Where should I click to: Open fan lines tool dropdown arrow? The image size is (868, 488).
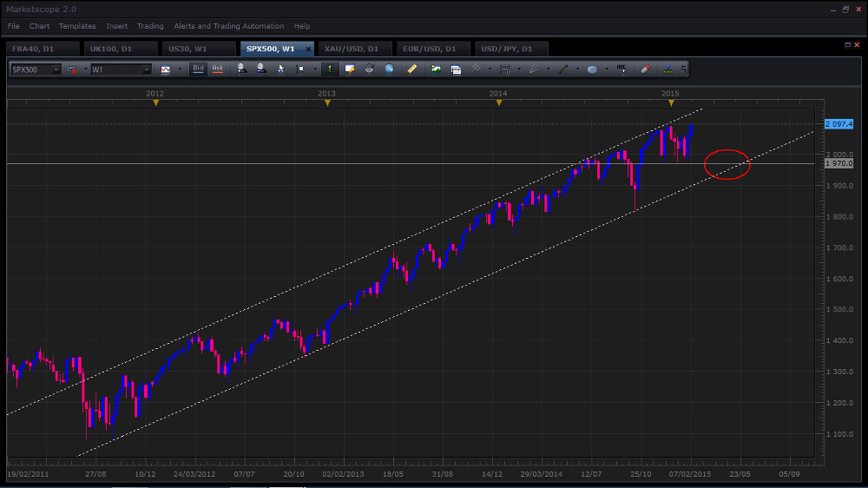click(549, 69)
